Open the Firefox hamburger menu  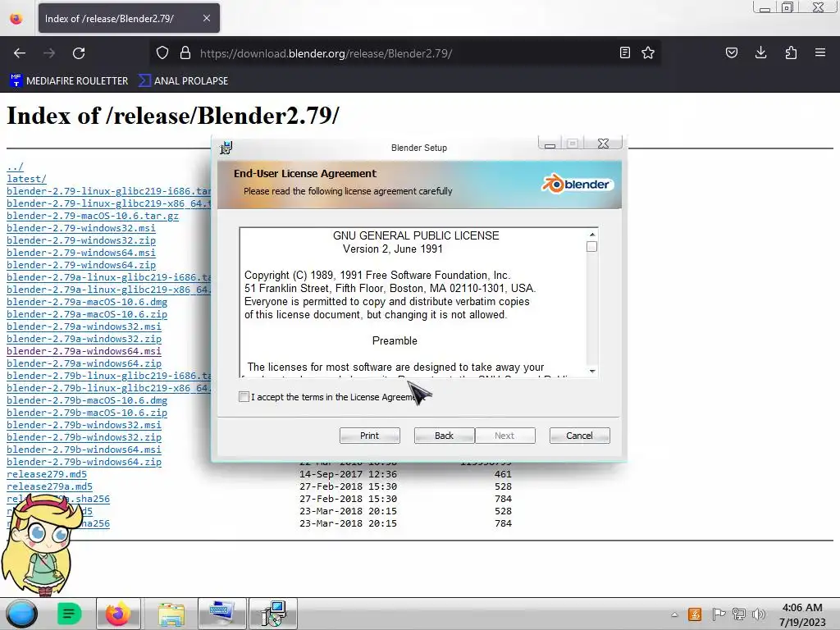coord(820,52)
